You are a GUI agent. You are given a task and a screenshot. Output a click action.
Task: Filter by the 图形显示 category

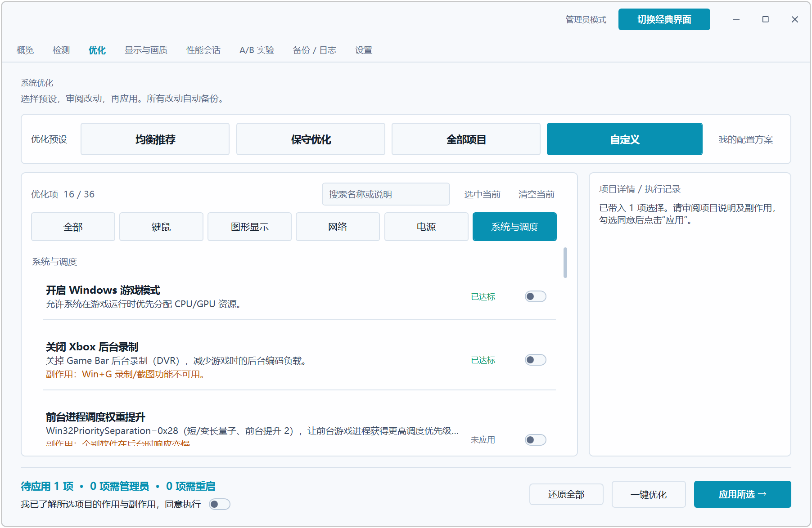click(249, 227)
